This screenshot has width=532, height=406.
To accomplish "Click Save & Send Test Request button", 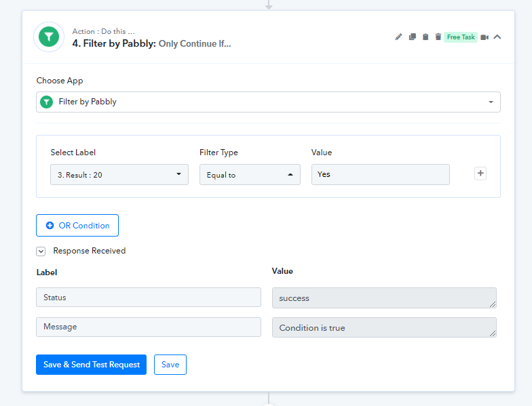I will click(x=91, y=365).
